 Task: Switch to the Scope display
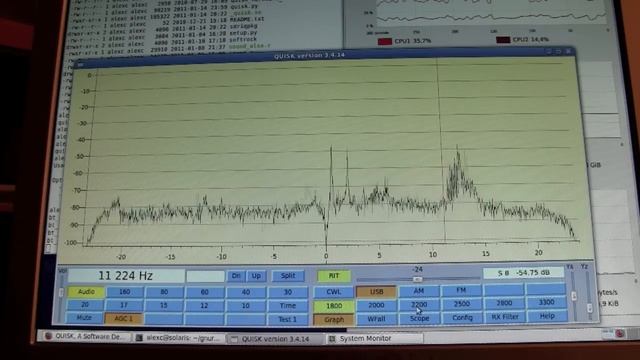pos(420,318)
